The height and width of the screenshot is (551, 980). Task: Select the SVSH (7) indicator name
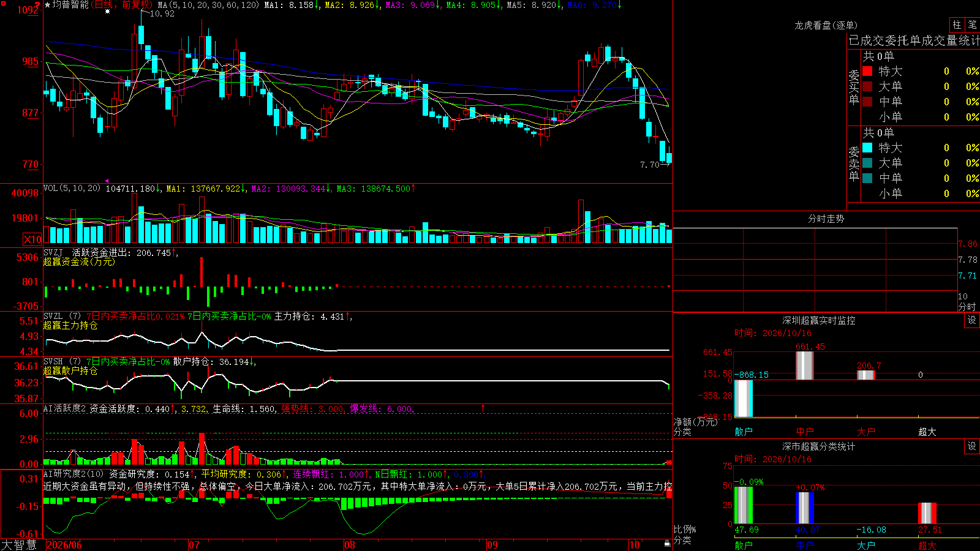(x=62, y=361)
